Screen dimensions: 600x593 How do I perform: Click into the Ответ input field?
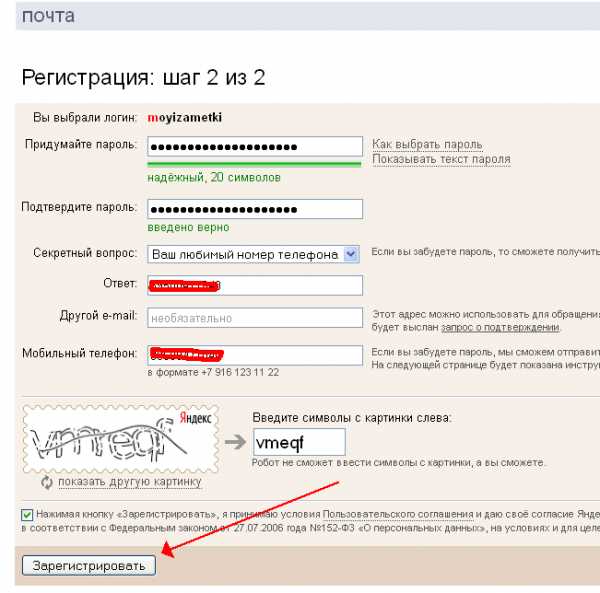pos(255,285)
